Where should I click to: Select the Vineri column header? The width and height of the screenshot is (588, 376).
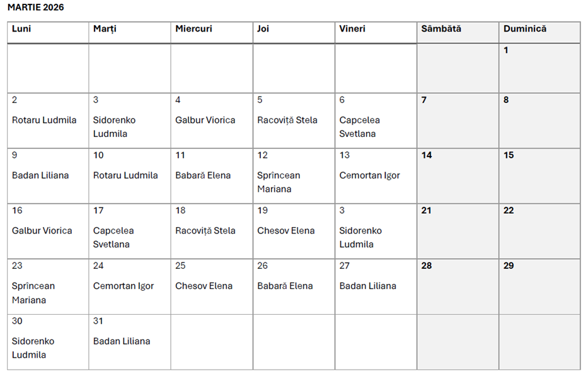point(352,29)
